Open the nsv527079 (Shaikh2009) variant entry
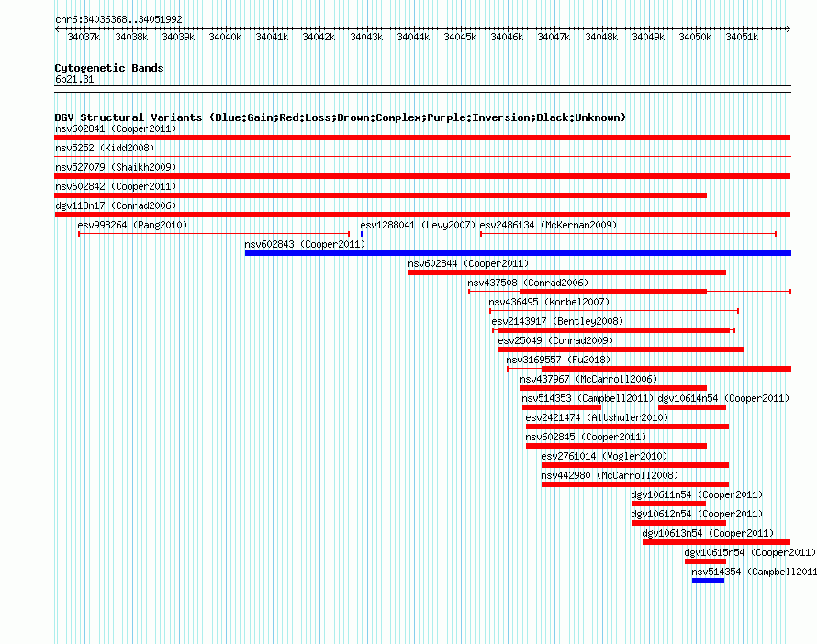The image size is (817, 644). 116,167
